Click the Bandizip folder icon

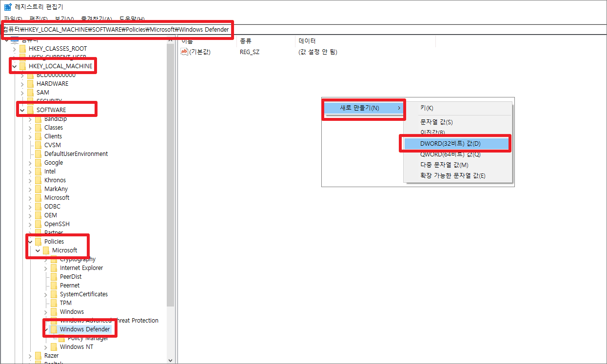point(39,119)
